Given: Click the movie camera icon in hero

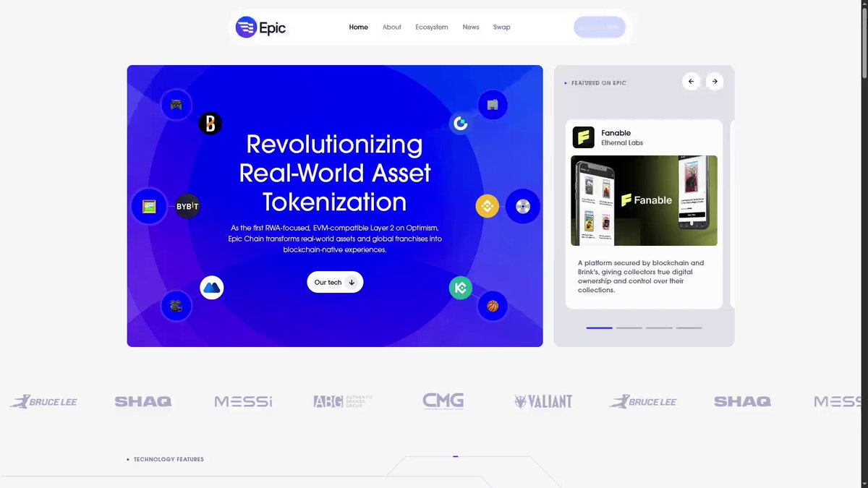Looking at the screenshot, I should pyautogui.click(x=176, y=306).
